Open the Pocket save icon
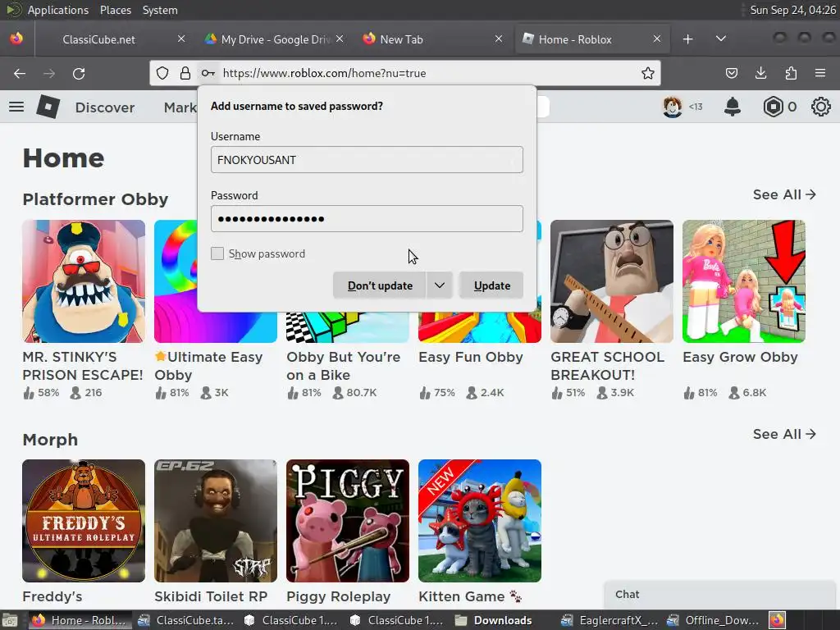Image resolution: width=840 pixels, height=630 pixels. (x=731, y=73)
